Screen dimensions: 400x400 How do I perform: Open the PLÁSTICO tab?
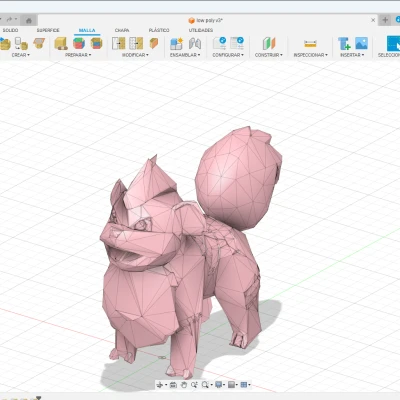click(159, 30)
